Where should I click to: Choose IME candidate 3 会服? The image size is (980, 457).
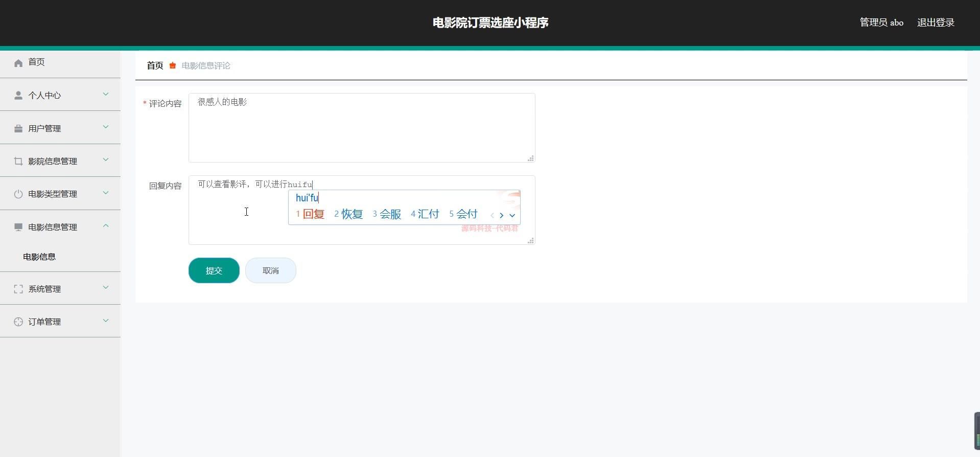pyautogui.click(x=387, y=214)
